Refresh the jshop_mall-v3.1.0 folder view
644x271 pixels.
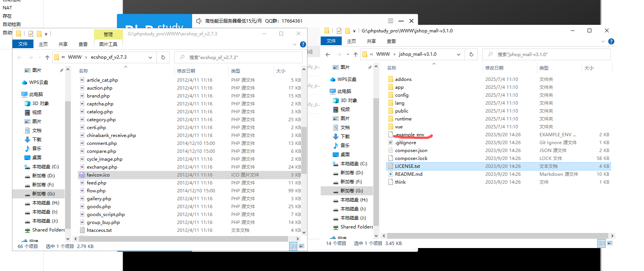[471, 54]
